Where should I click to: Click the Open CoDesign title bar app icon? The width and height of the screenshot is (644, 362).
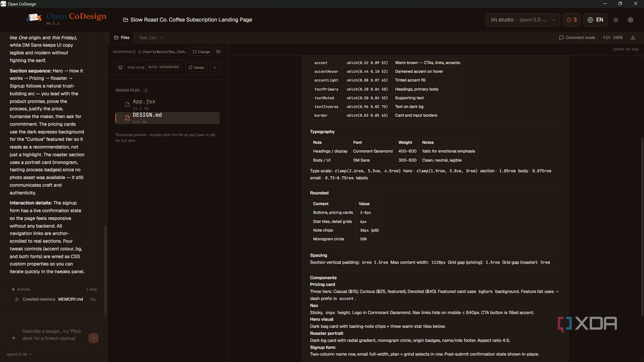click(x=3, y=4)
